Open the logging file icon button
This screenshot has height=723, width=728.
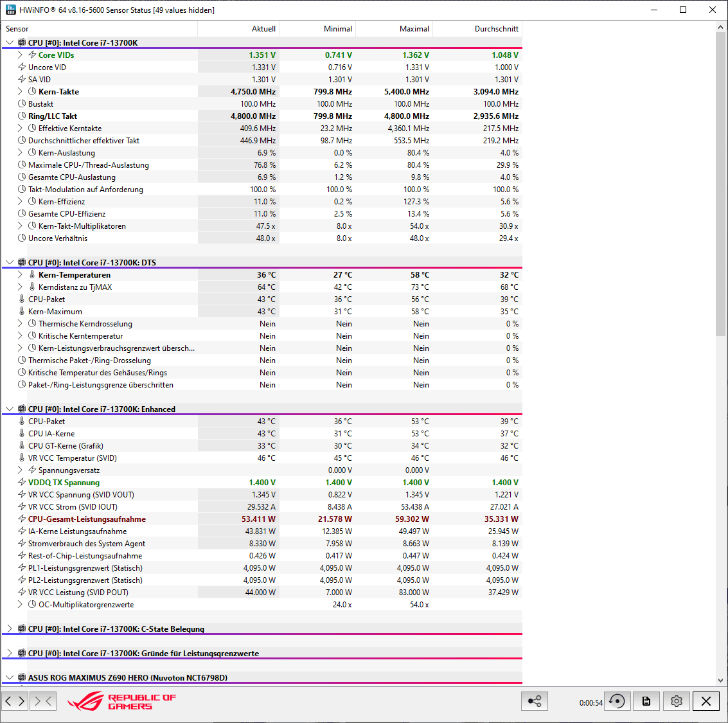pyautogui.click(x=646, y=701)
